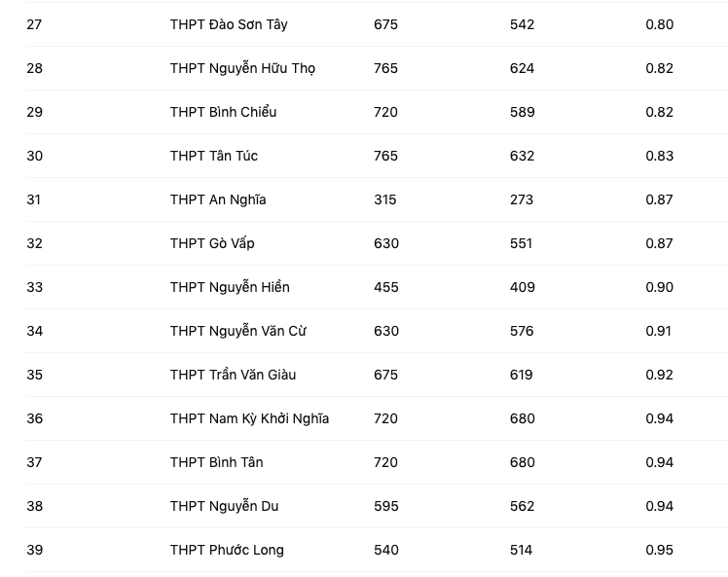Select the THPT Bình Tân row name

click(x=216, y=462)
